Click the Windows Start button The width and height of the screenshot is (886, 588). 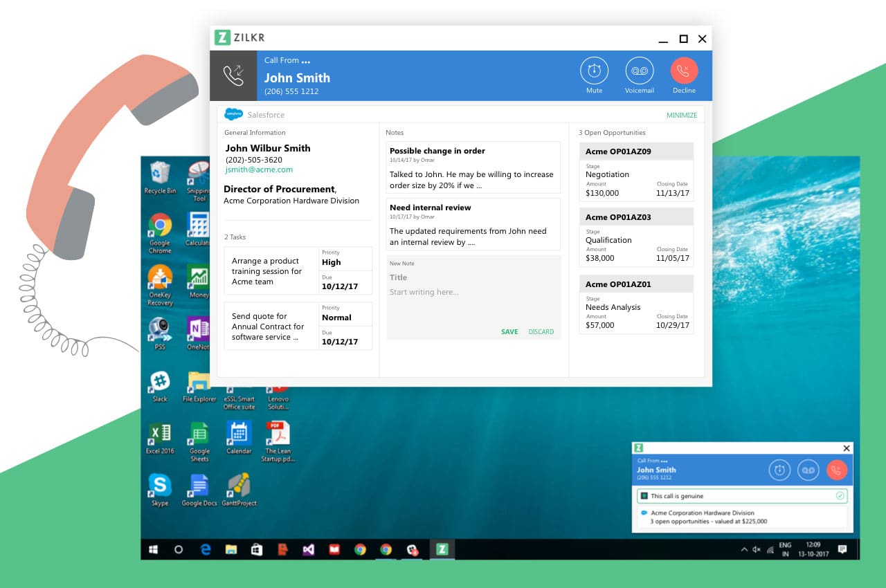pyautogui.click(x=153, y=549)
